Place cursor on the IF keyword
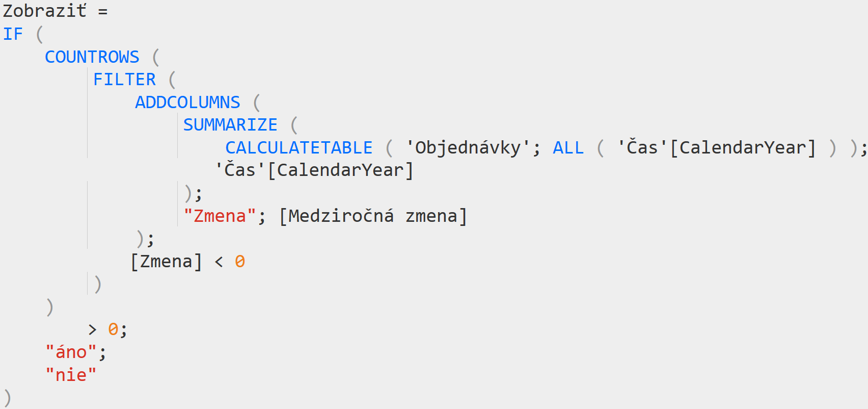The width and height of the screenshot is (868, 409). (x=13, y=34)
